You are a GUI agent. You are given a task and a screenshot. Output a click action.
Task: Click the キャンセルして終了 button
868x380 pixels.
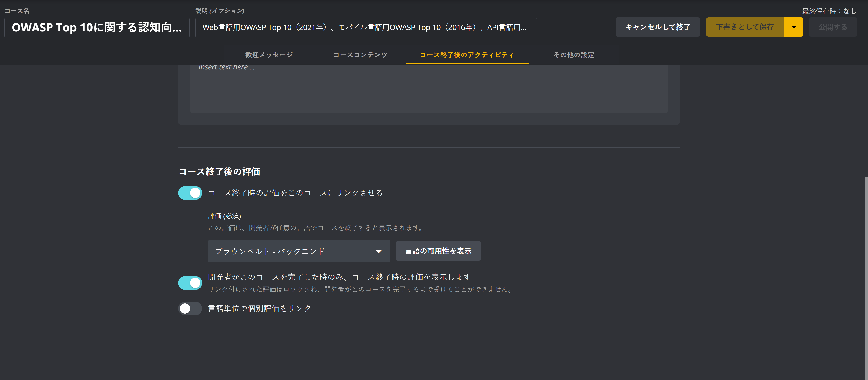pyautogui.click(x=657, y=27)
